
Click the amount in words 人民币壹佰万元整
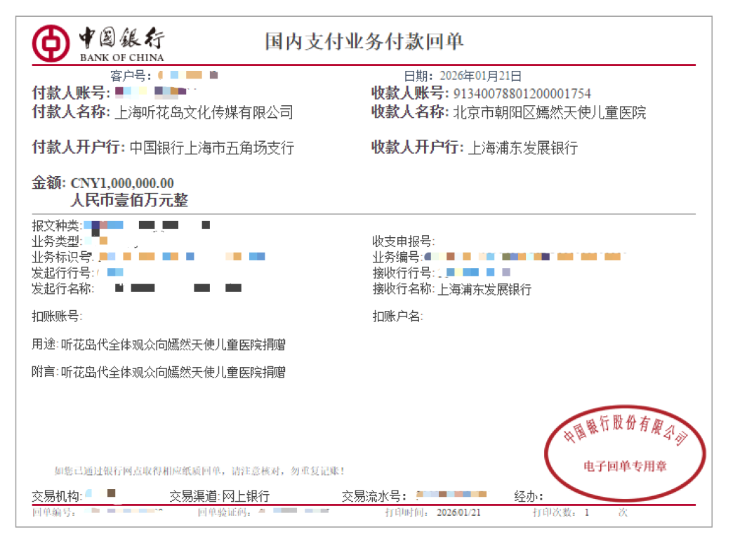coord(129,201)
